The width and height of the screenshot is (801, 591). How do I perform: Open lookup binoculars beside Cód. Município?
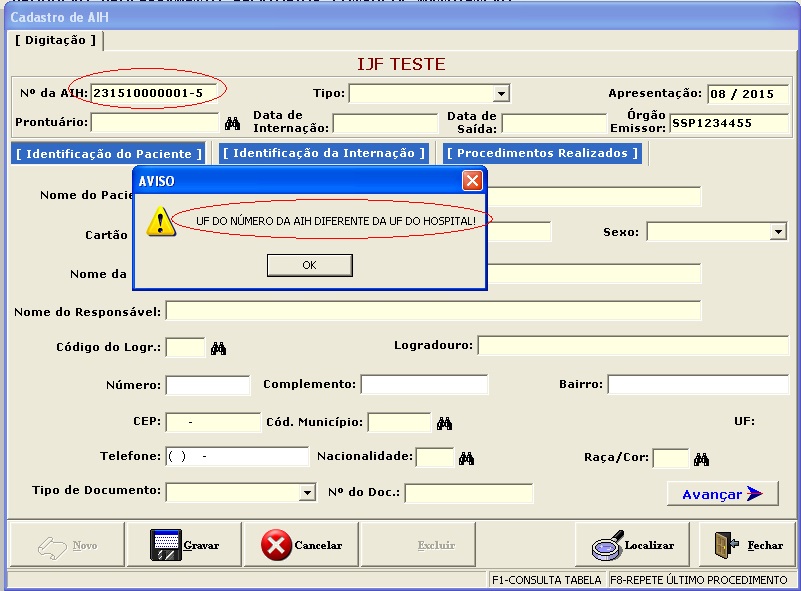coord(445,423)
